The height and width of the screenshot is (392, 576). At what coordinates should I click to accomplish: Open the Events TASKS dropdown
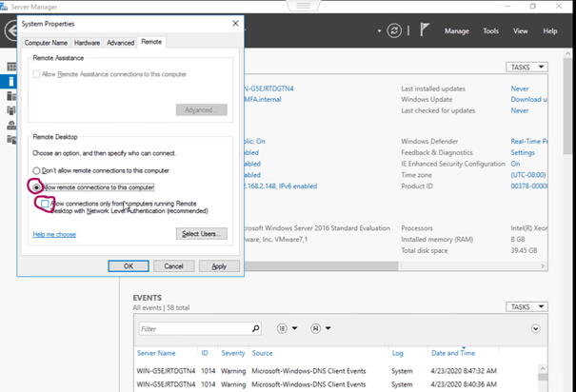click(527, 307)
